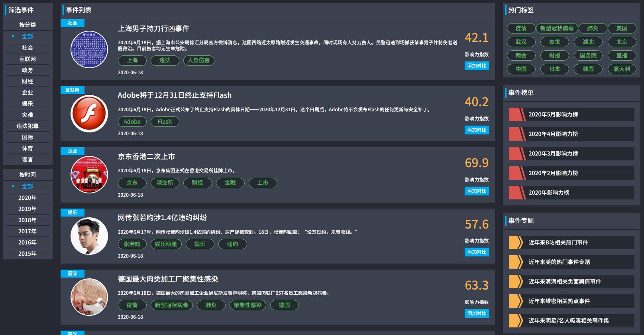Image resolution: width=644 pixels, height=335 pixels.
Task: Click the 企业 badge on 京东 event card
Action: tap(73, 151)
